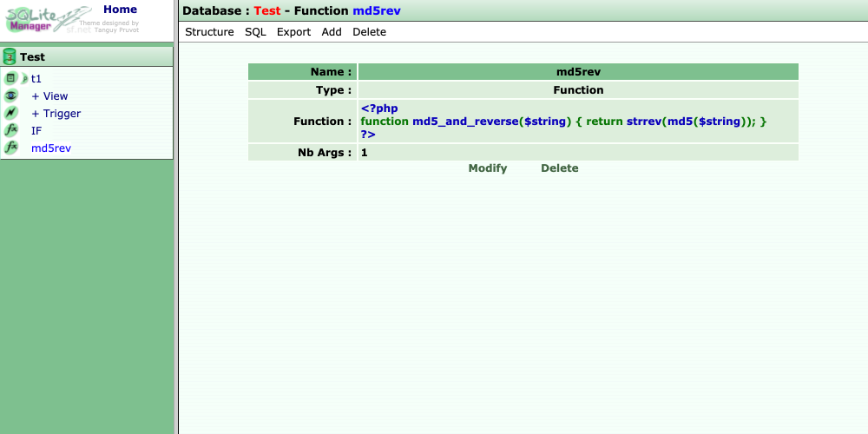Image resolution: width=868 pixels, height=434 pixels.
Task: Click the Modify link below the table
Action: coord(488,168)
